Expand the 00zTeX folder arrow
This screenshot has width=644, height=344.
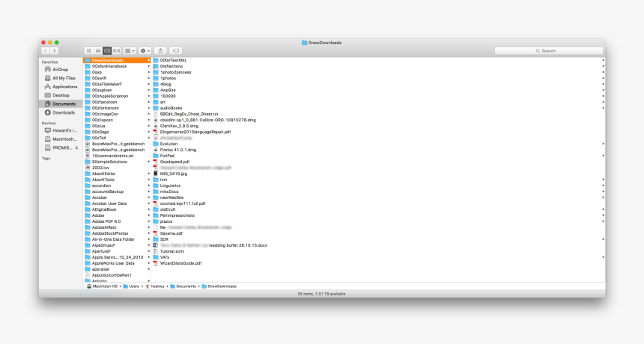[x=149, y=138]
